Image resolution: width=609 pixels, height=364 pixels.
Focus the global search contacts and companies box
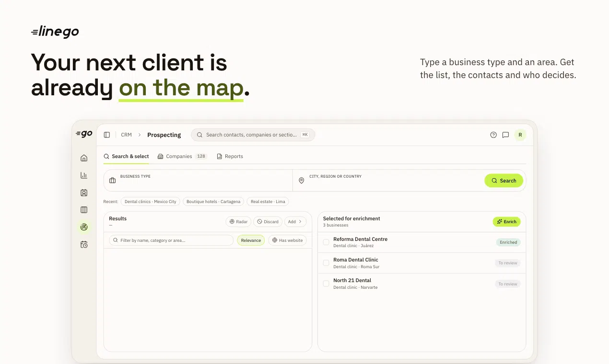253,135
